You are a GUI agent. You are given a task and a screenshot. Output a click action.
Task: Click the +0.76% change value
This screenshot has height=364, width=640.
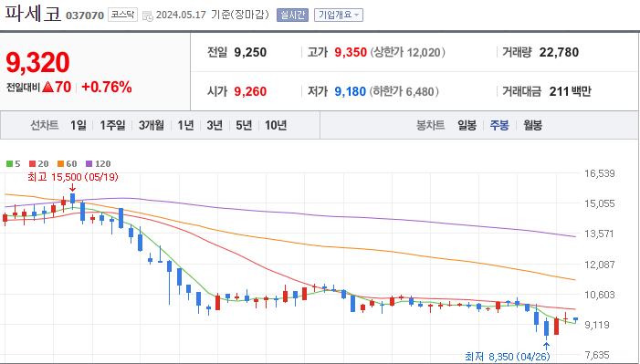click(x=107, y=87)
